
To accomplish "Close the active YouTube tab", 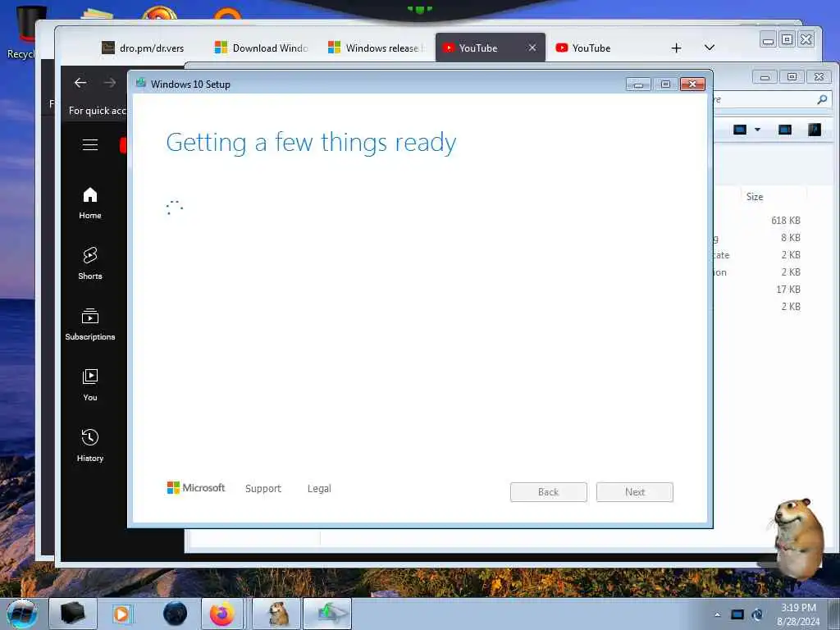I will coord(532,48).
